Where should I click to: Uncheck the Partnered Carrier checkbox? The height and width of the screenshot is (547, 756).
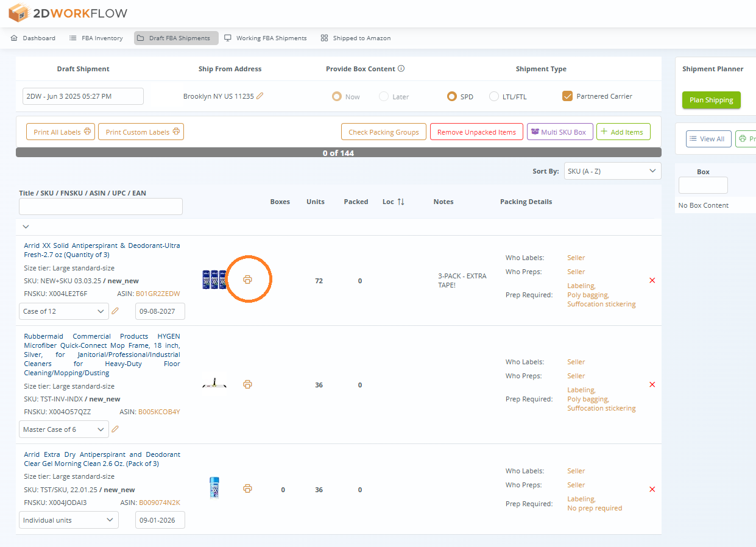click(567, 96)
